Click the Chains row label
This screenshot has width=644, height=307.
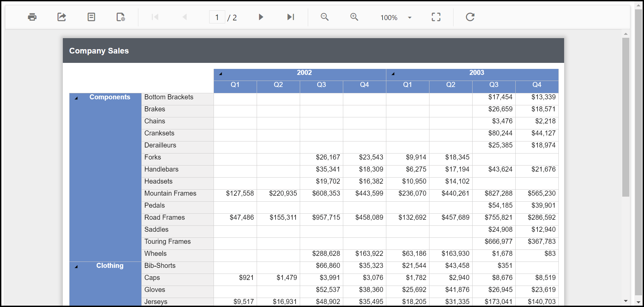(155, 121)
